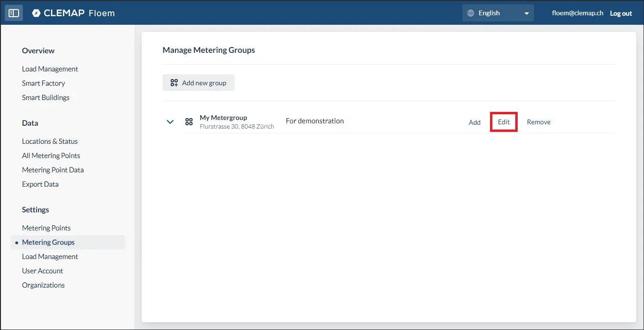Toggle the sidebar panel icon
644x330 pixels.
click(x=14, y=13)
